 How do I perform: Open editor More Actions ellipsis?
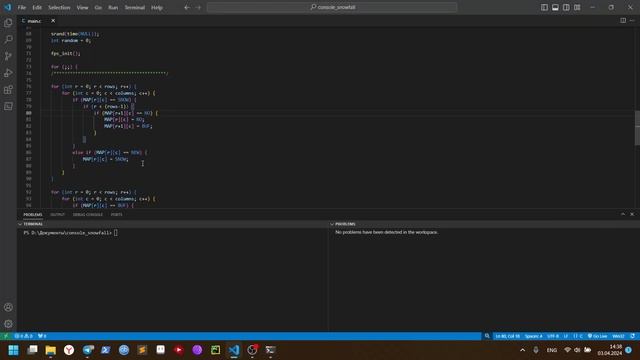(x=632, y=20)
